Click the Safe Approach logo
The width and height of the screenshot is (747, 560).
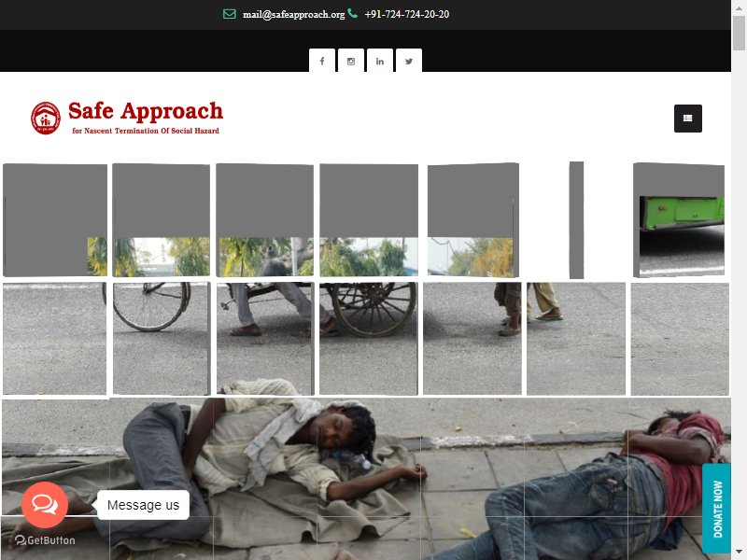(x=127, y=118)
